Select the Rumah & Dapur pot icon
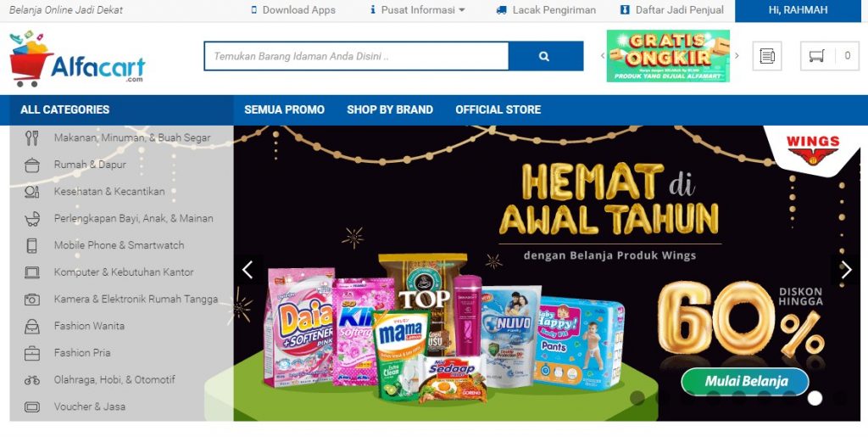The height and width of the screenshot is (437, 868). 32,165
